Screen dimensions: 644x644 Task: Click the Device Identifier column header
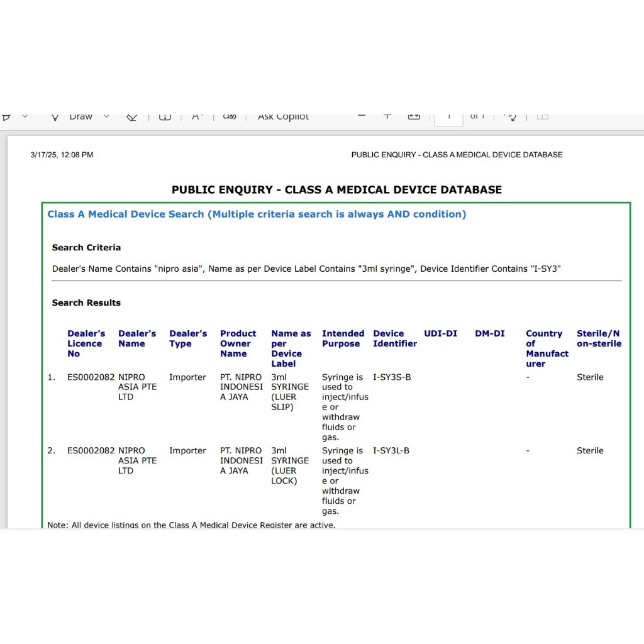tap(394, 338)
